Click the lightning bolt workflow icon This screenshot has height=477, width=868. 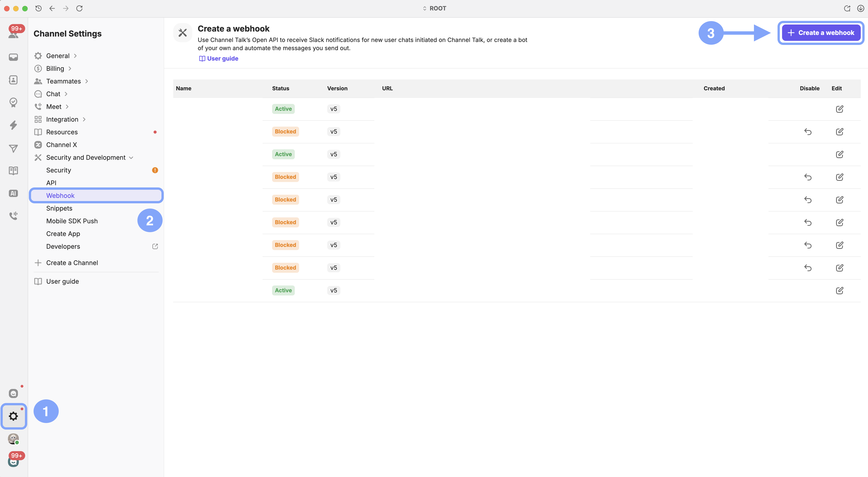click(13, 125)
